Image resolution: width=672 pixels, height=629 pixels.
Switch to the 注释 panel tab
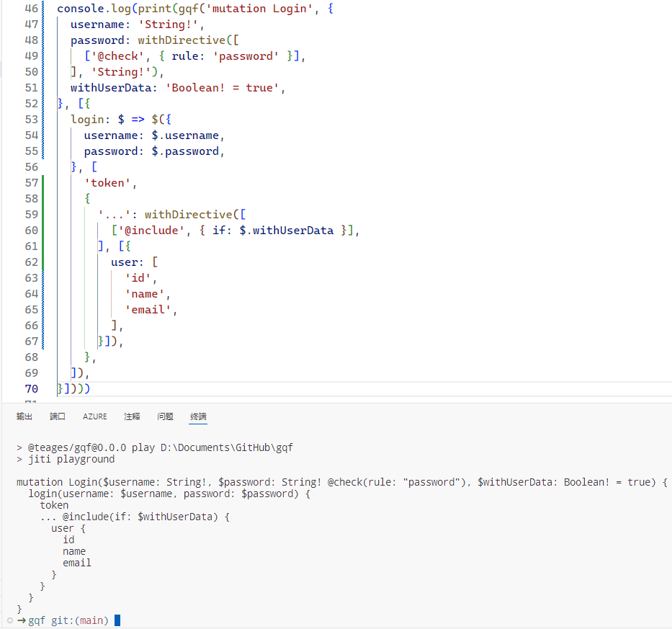click(131, 416)
